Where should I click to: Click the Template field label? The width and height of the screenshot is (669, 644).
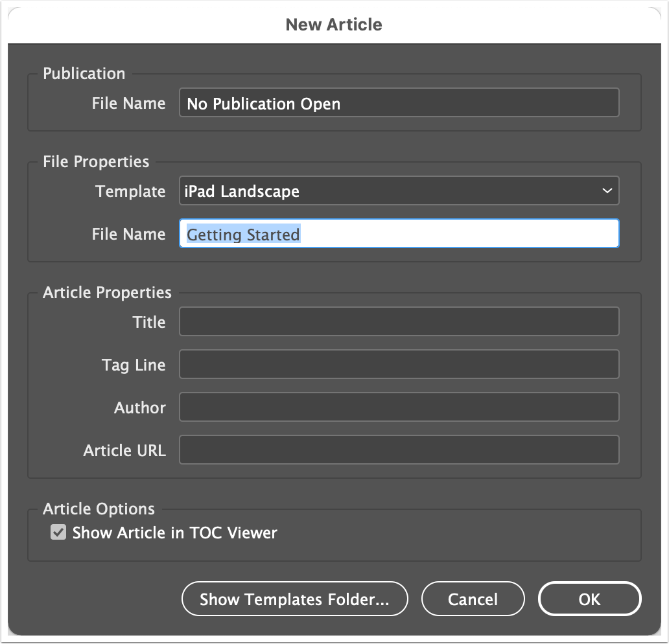(130, 191)
